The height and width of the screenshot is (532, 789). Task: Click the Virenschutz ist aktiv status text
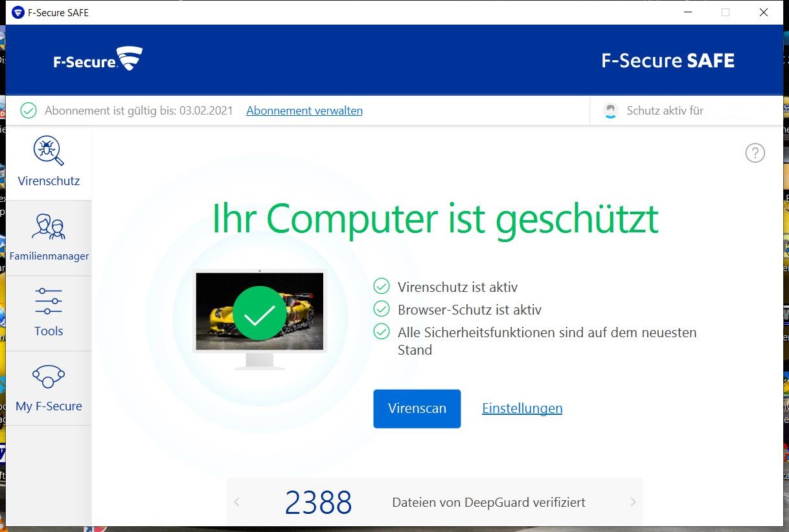(x=458, y=287)
